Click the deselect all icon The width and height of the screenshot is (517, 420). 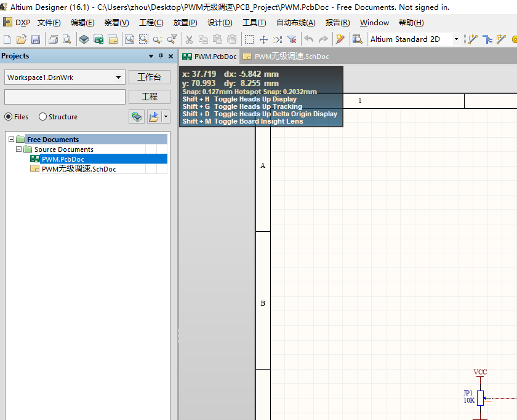(x=278, y=39)
